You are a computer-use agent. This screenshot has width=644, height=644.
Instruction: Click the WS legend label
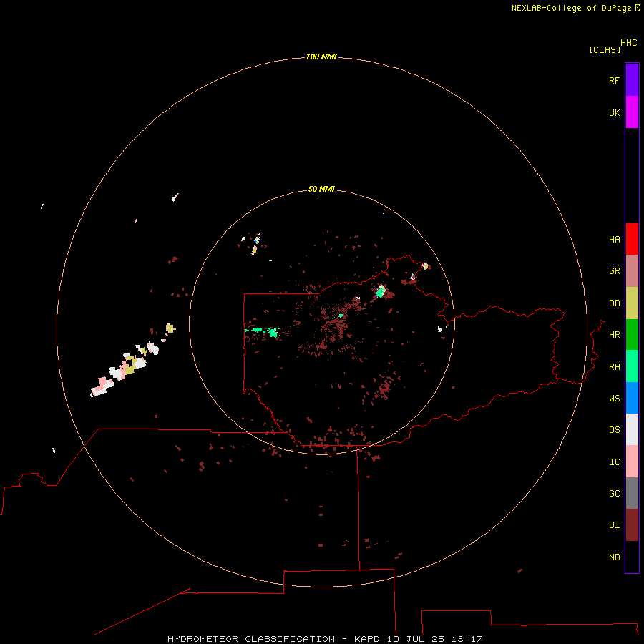point(614,399)
